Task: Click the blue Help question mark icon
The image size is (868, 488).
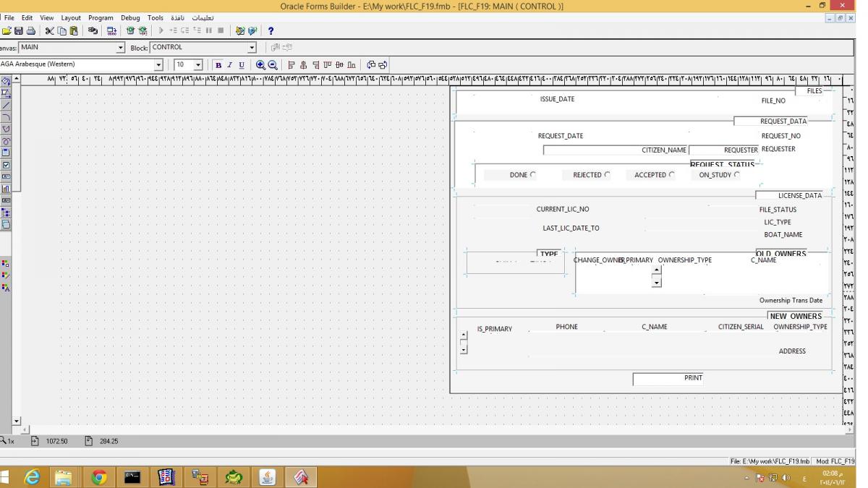Action: click(x=271, y=31)
